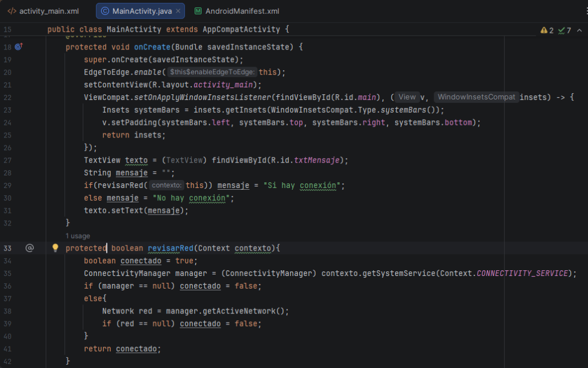
Task: Open the warnings indicator showing 2
Action: (547, 30)
